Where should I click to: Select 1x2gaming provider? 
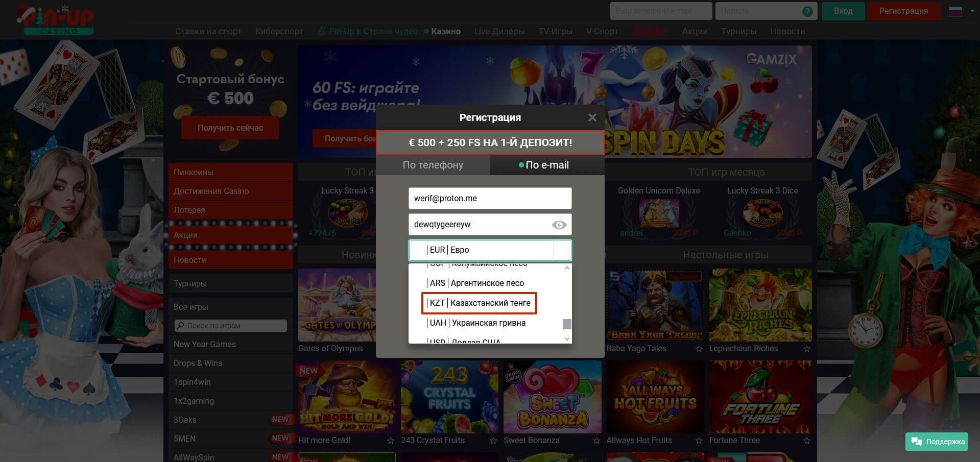tap(231, 401)
